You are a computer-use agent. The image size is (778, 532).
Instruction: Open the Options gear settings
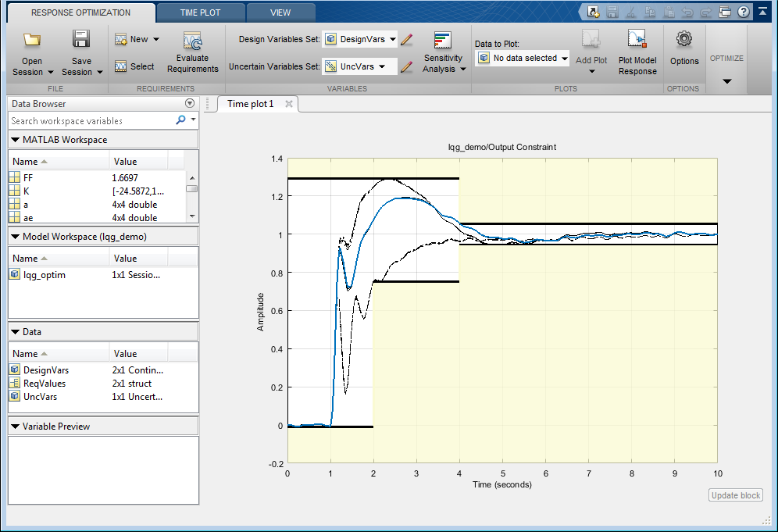pos(684,48)
